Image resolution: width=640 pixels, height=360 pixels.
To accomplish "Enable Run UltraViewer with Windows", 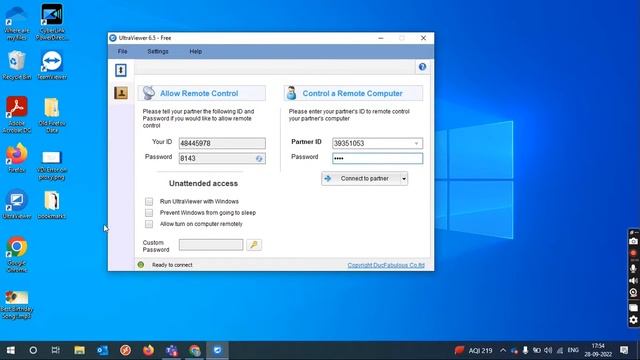I will 149,202.
